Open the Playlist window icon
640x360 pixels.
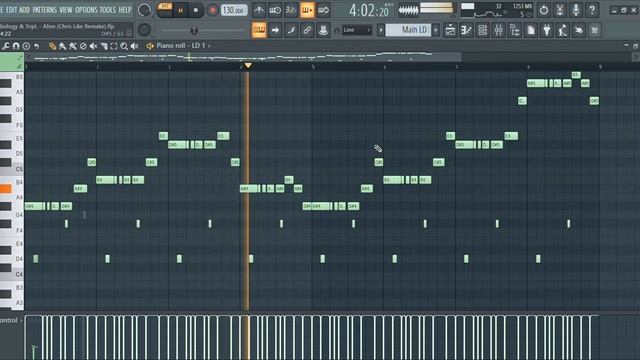coord(450,30)
